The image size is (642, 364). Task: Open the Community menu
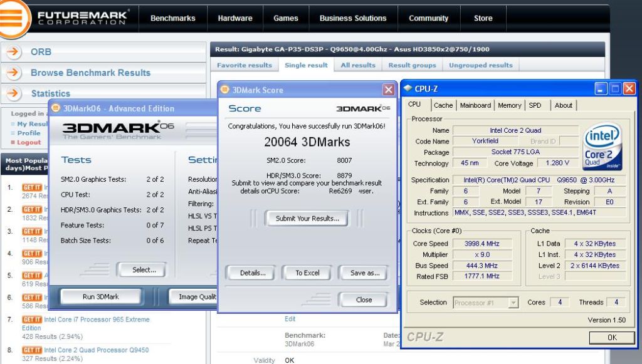pyautogui.click(x=429, y=18)
